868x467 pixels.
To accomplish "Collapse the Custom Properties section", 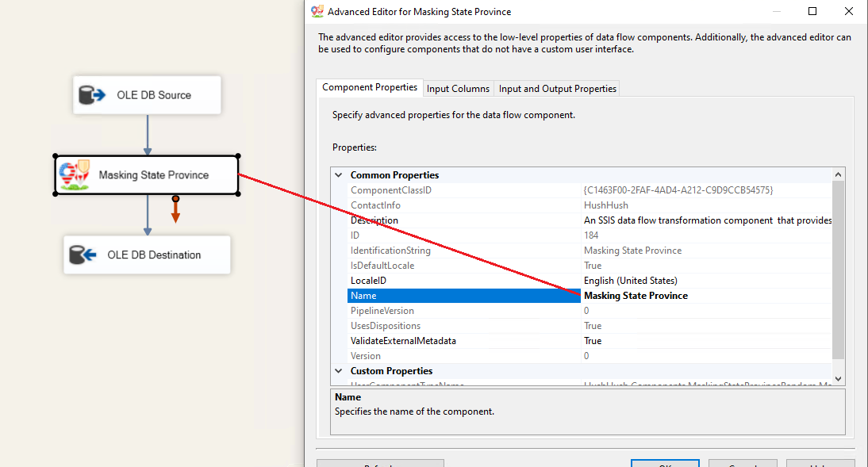I will click(x=339, y=371).
